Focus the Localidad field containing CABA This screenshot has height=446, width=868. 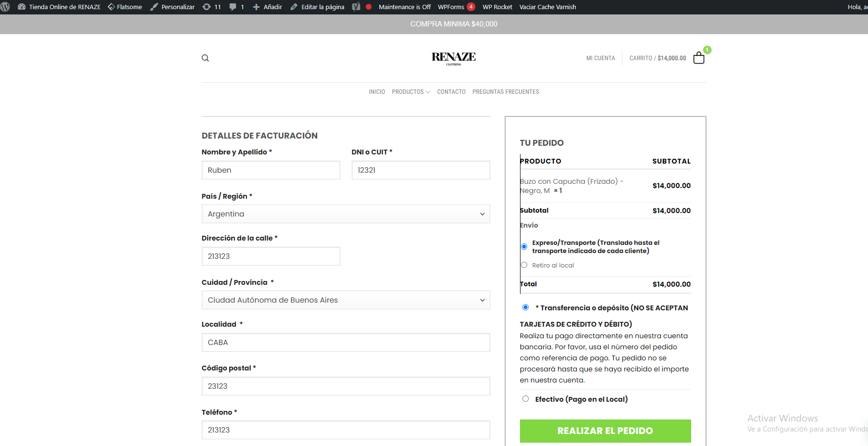(x=346, y=343)
